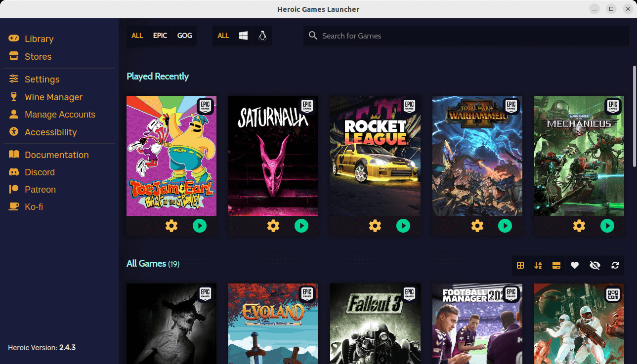
Task: Filter by Windows platform icon
Action: coord(243,36)
